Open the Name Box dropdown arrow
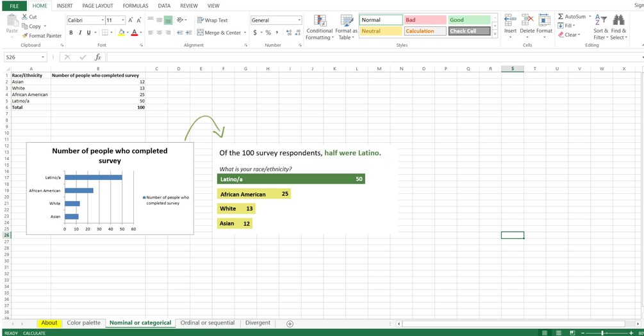This screenshot has width=644, height=336. click(x=43, y=57)
